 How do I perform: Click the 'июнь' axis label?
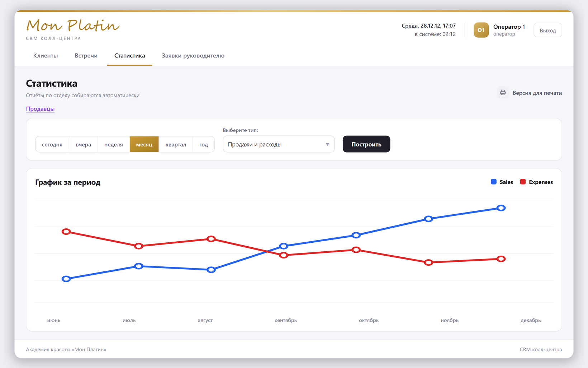coord(54,320)
